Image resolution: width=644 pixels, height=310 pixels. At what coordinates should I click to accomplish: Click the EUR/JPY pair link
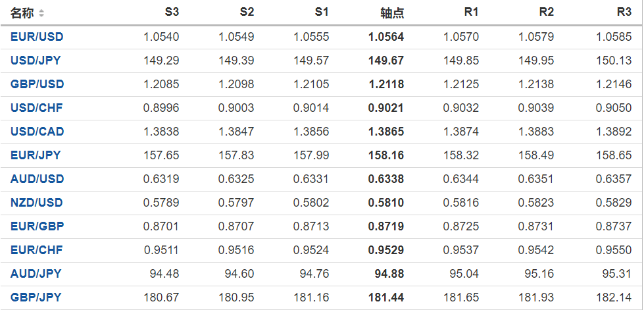36,155
